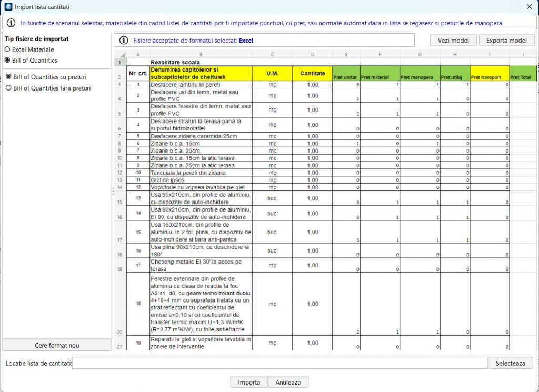The width and height of the screenshot is (539, 392).
Task: Click the yellow 'Pret transport' header
Action: point(490,73)
